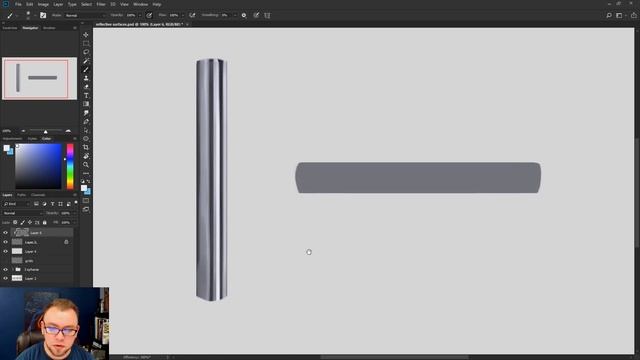Expand the group folder layer arrow
The height and width of the screenshot is (360, 640).
pyautogui.click(x=13, y=269)
